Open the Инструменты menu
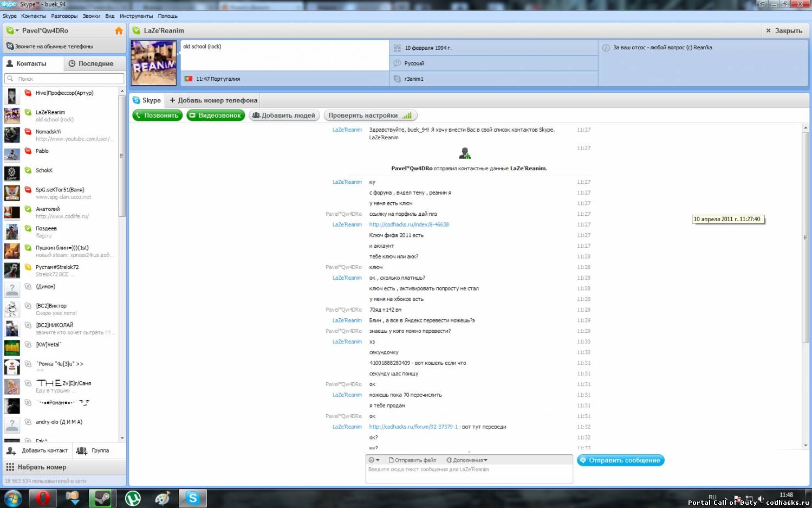Viewport: 812px width, 508px height. coord(137,16)
